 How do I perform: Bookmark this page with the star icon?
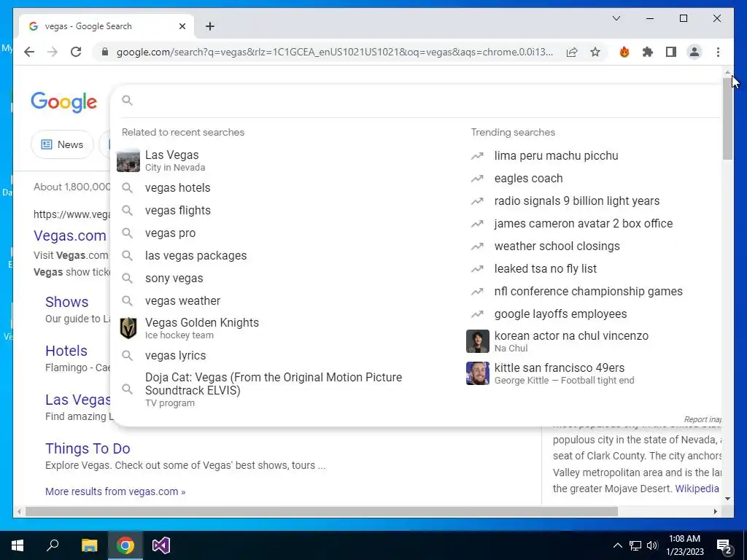[595, 52]
